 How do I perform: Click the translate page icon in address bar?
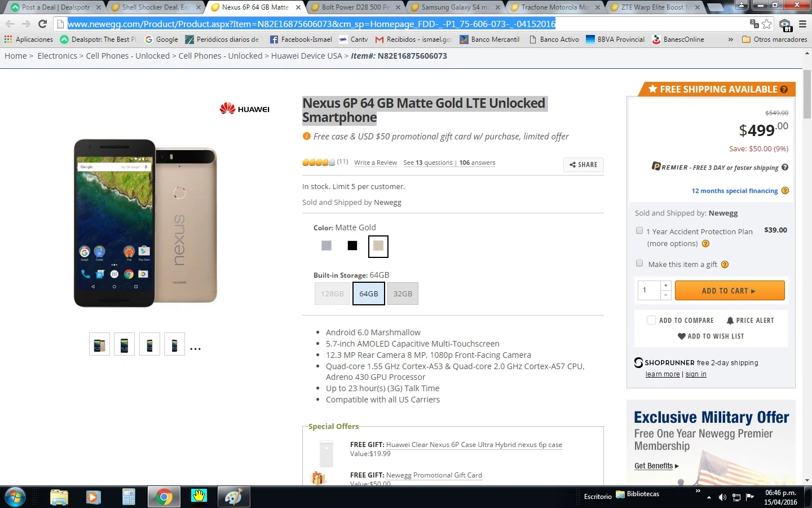pyautogui.click(x=754, y=24)
